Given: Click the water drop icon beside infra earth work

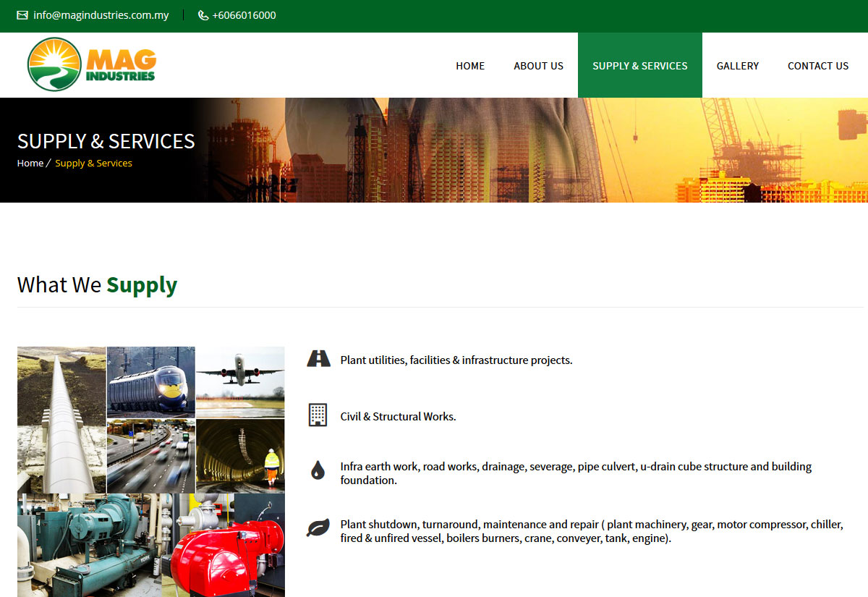Looking at the screenshot, I should tap(318, 470).
